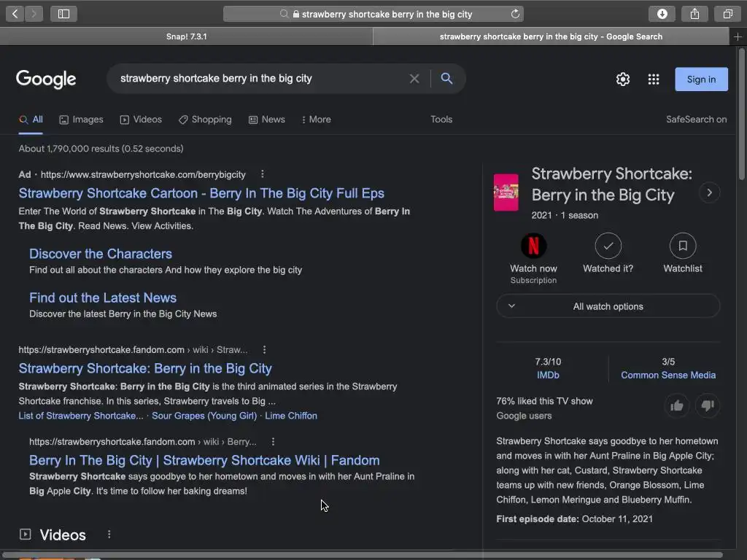Show tab overview icon
747x560 pixels.
point(727,14)
